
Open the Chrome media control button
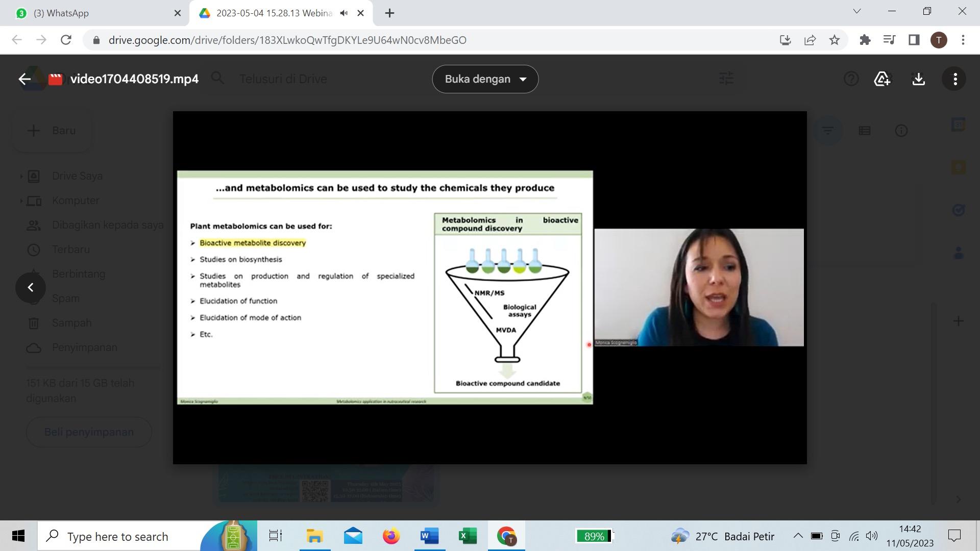click(x=889, y=40)
